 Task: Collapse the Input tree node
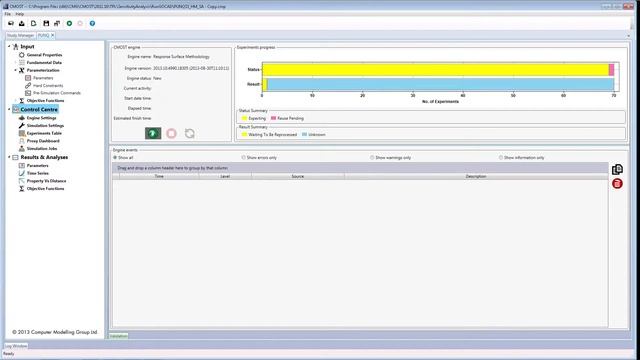9,47
